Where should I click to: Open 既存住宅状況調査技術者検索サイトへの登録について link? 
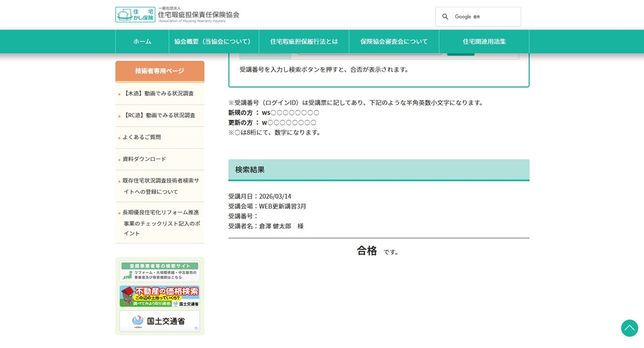(x=160, y=186)
